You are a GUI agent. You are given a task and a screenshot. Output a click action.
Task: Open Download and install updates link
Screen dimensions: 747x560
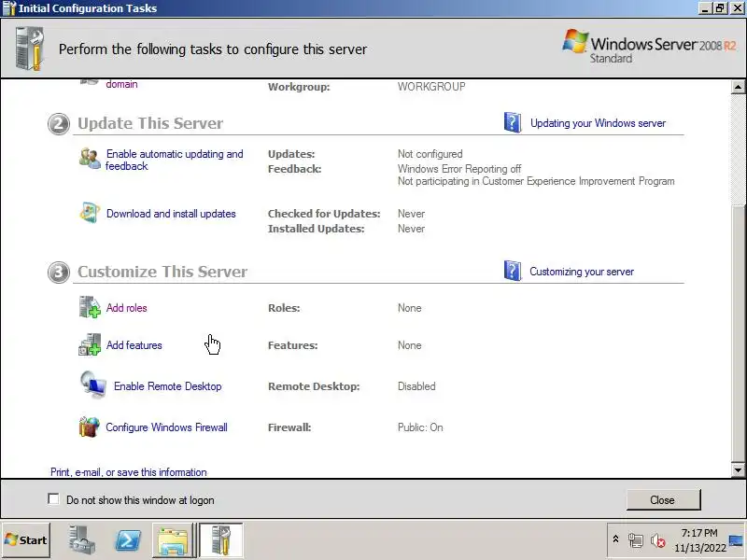coord(171,214)
